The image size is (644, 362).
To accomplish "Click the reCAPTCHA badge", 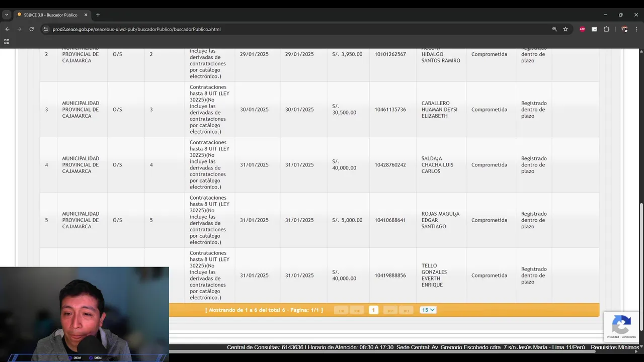I will 621,326.
